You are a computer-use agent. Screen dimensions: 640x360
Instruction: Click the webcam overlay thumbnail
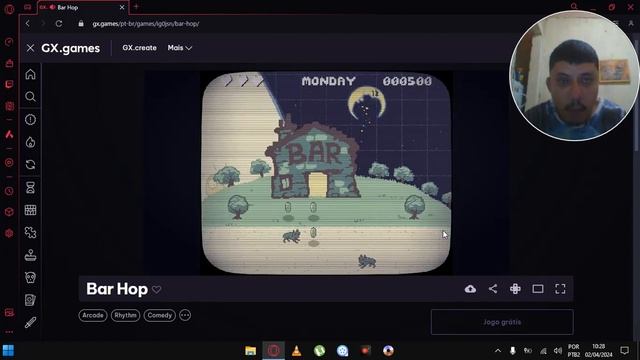click(575, 76)
